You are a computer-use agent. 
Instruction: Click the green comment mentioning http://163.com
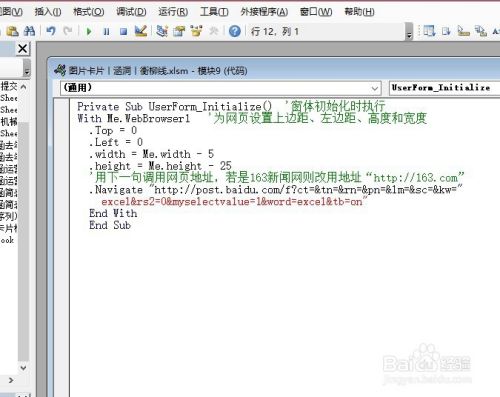[x=277, y=177]
